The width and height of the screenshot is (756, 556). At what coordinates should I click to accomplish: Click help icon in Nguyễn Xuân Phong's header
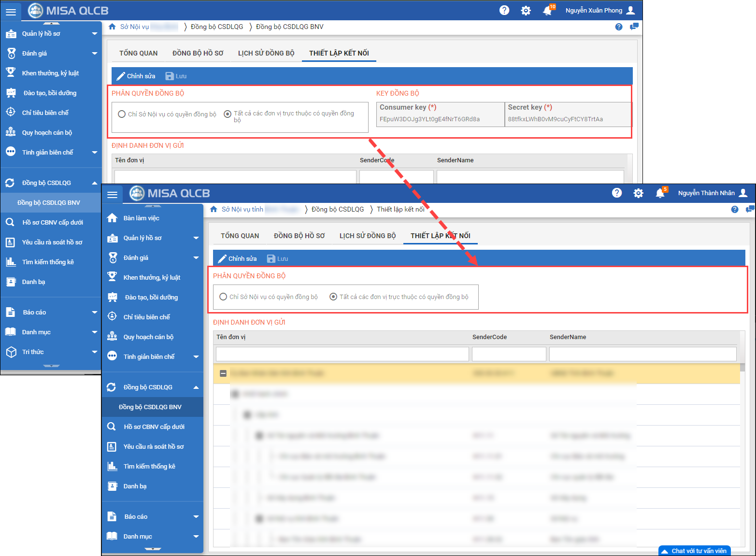point(504,10)
